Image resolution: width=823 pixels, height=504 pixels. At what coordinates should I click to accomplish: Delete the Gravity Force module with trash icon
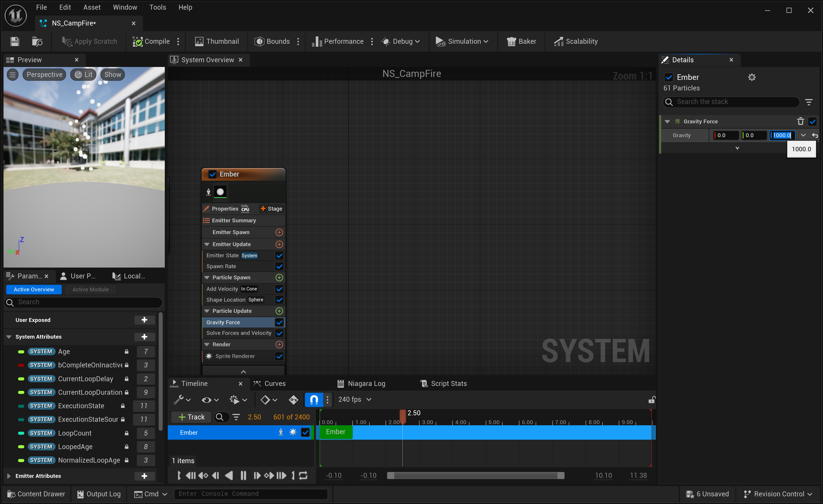(800, 121)
